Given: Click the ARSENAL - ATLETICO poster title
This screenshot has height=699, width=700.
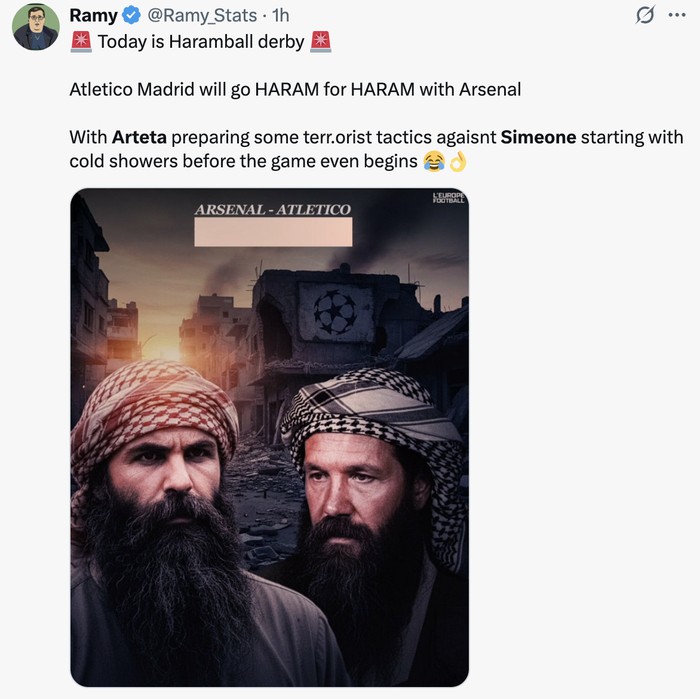Looking at the screenshot, I should pyautogui.click(x=273, y=210).
